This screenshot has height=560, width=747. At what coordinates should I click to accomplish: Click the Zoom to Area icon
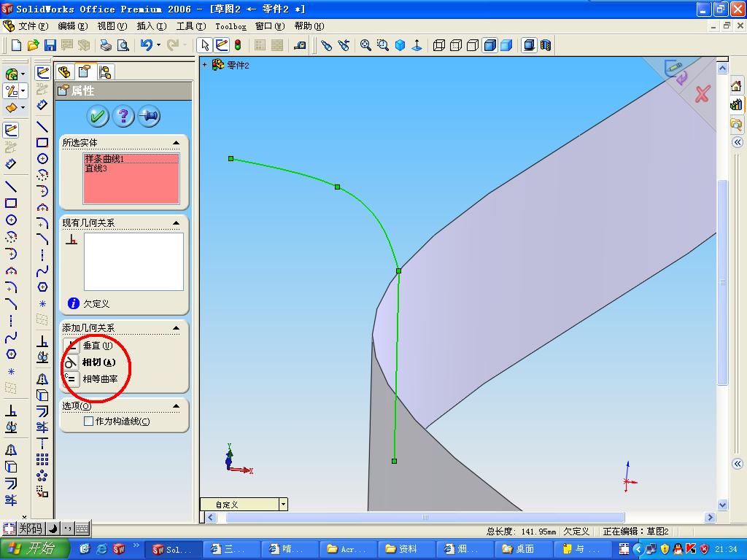(382, 45)
